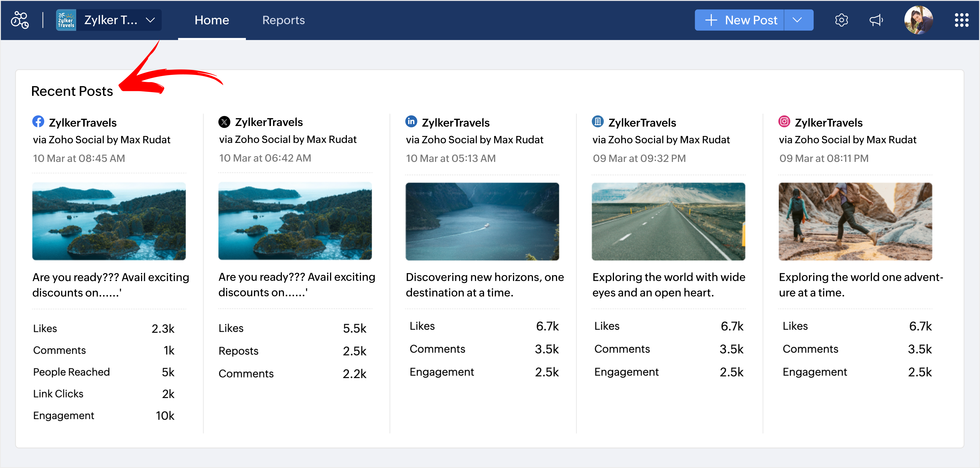The width and height of the screenshot is (980, 468).
Task: Expand the New Post dropdown arrow
Action: (x=797, y=20)
